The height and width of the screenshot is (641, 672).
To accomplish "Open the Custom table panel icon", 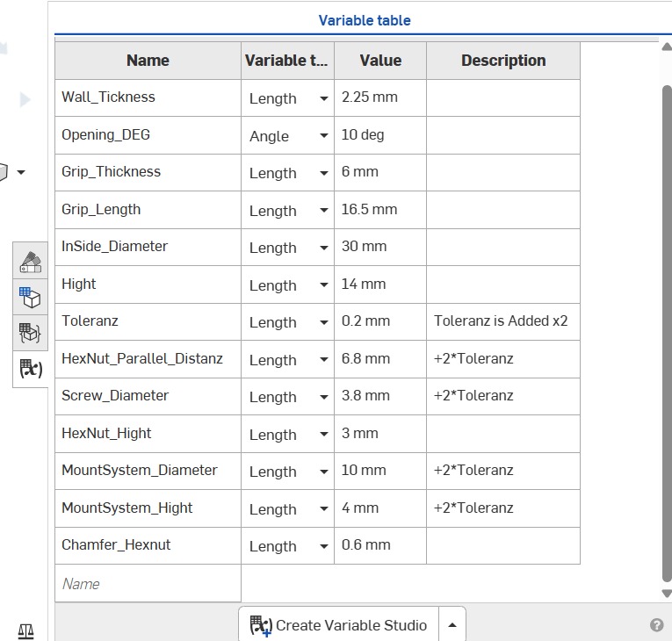I will [31, 333].
